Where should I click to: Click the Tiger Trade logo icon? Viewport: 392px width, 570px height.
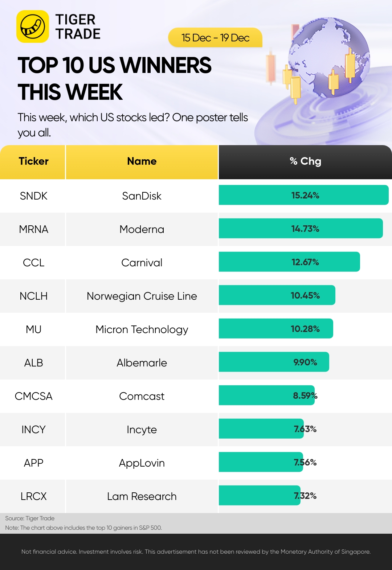[x=33, y=26]
